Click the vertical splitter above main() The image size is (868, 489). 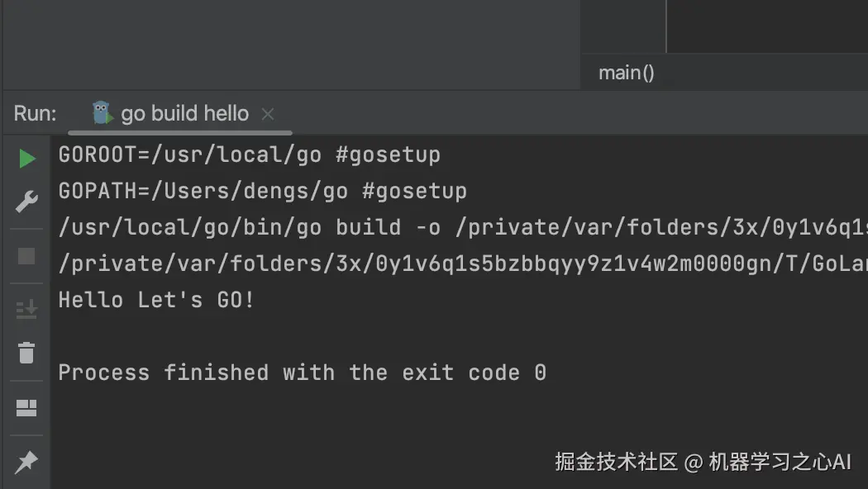tap(666, 26)
